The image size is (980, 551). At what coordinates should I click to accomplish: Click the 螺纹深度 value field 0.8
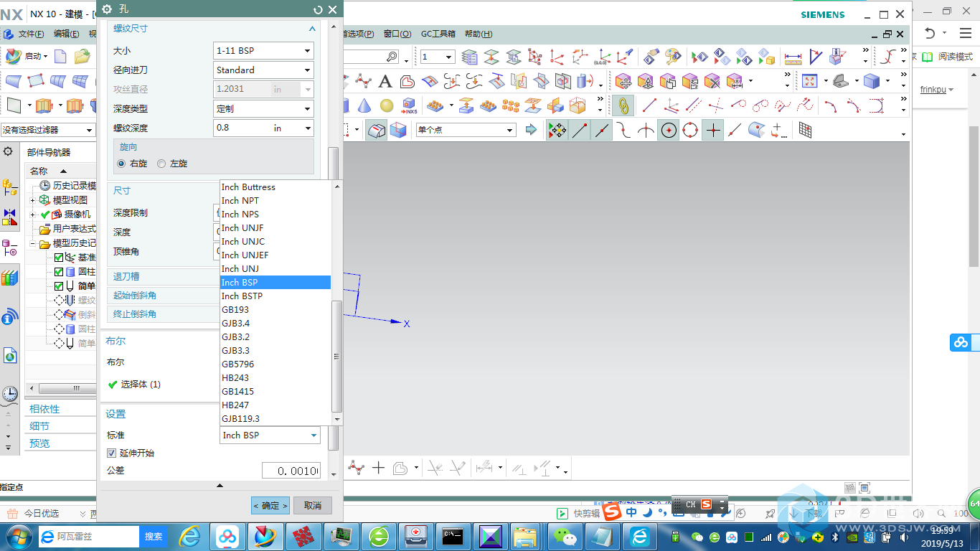242,128
